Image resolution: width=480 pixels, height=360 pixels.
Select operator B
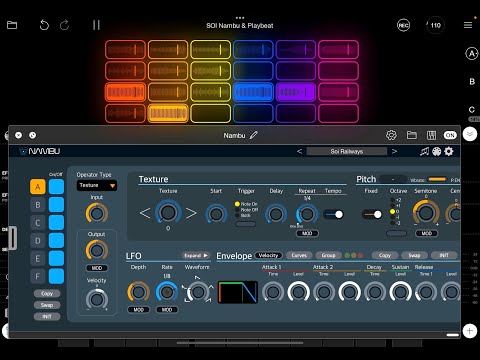click(x=38, y=205)
